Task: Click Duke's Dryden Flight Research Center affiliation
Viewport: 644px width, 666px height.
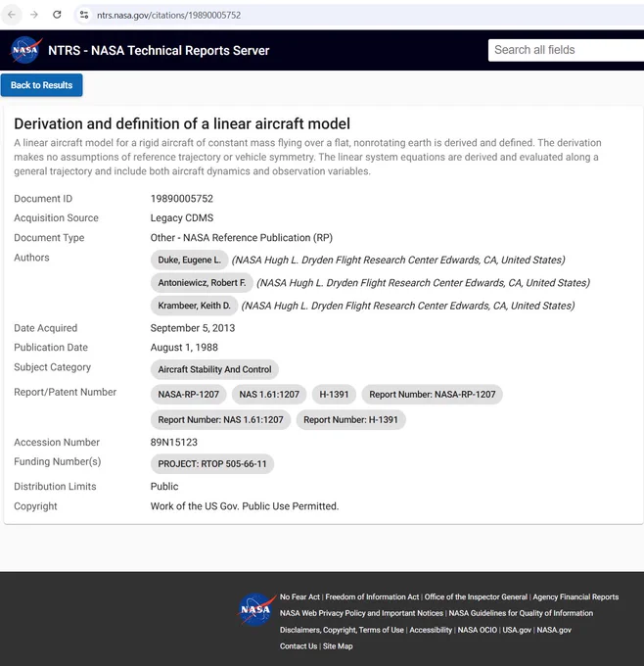Action: tap(398, 260)
